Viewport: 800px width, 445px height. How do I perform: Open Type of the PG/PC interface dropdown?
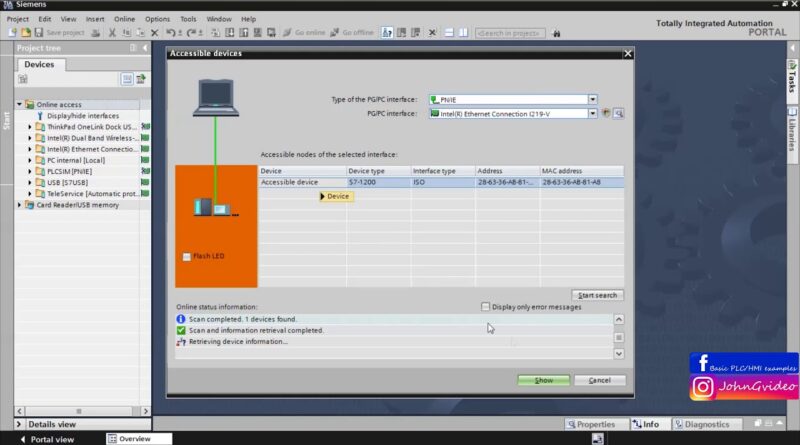(x=592, y=100)
